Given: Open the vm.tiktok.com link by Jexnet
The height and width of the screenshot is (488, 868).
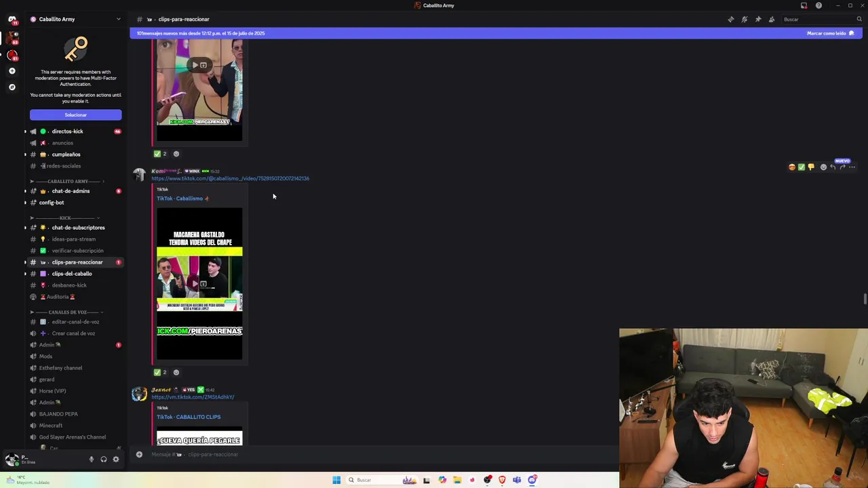Looking at the screenshot, I should [193, 397].
